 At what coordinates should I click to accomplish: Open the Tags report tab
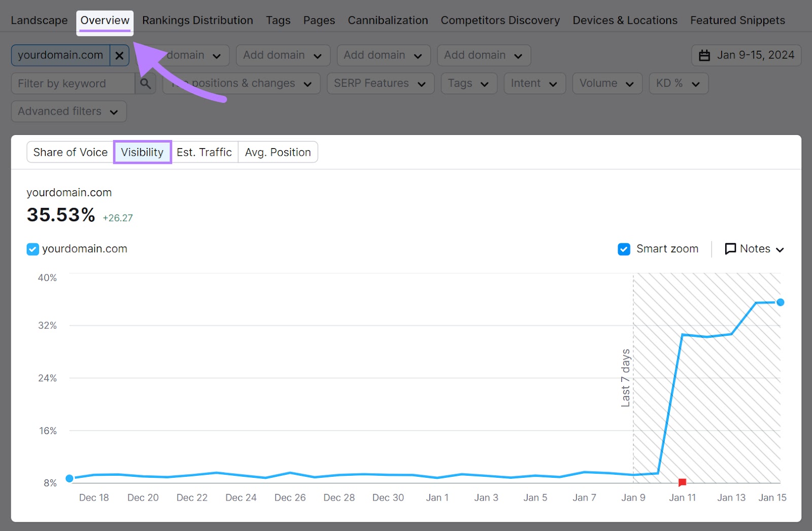pos(278,20)
